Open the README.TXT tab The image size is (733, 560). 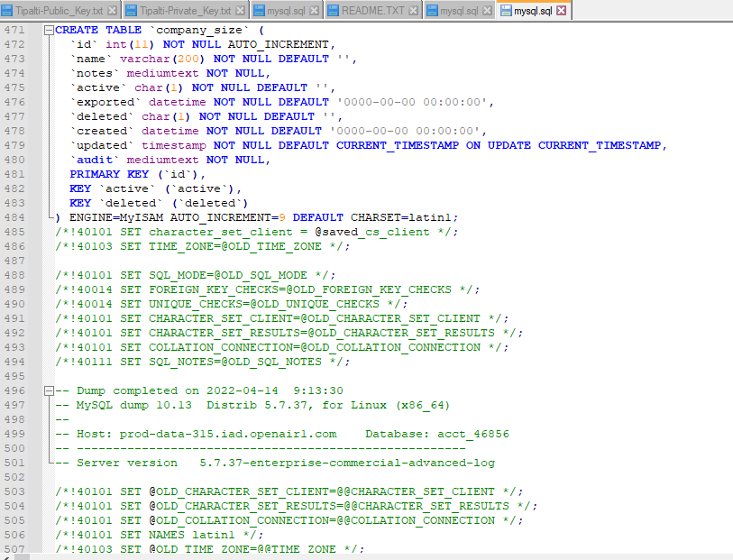tap(373, 10)
